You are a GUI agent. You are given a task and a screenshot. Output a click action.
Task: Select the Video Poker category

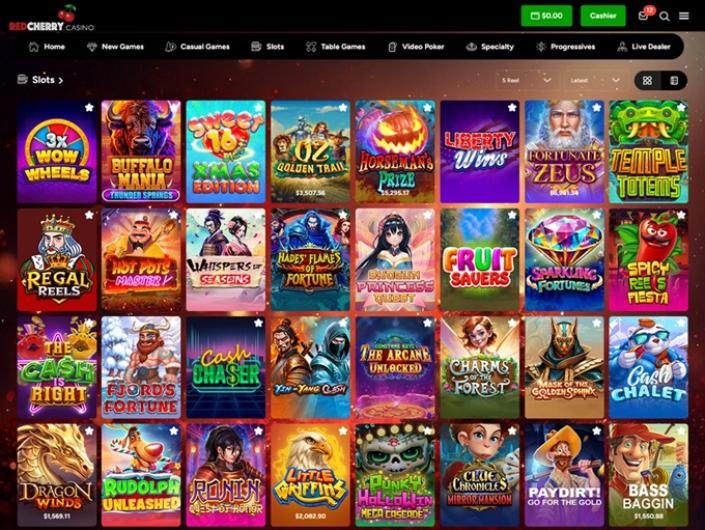416,47
